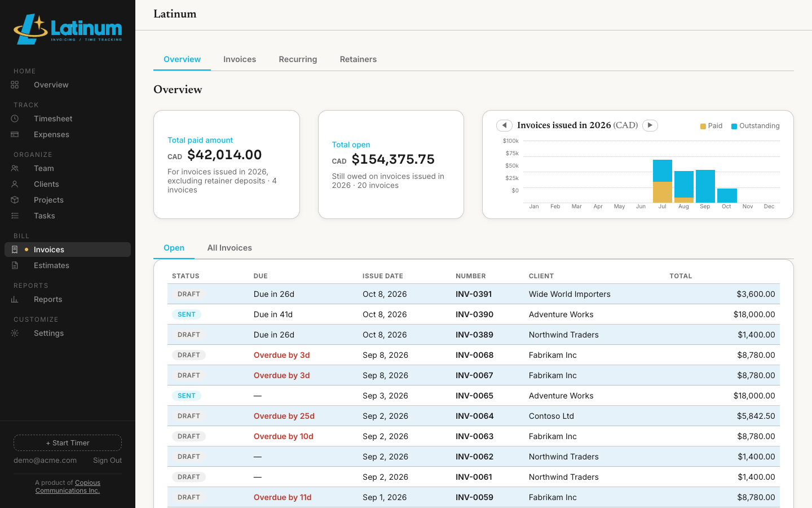Image resolution: width=812 pixels, height=508 pixels.
Task: Click the Settings gear icon
Action: 15,333
